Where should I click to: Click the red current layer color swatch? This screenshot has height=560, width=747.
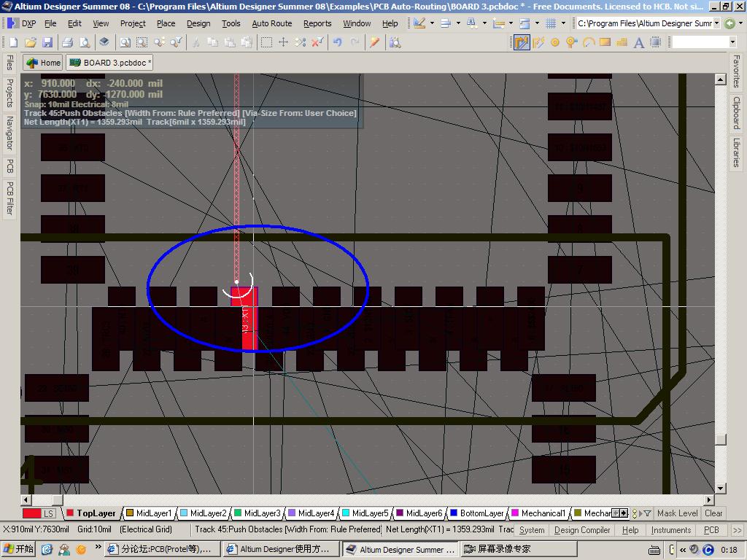point(31,513)
